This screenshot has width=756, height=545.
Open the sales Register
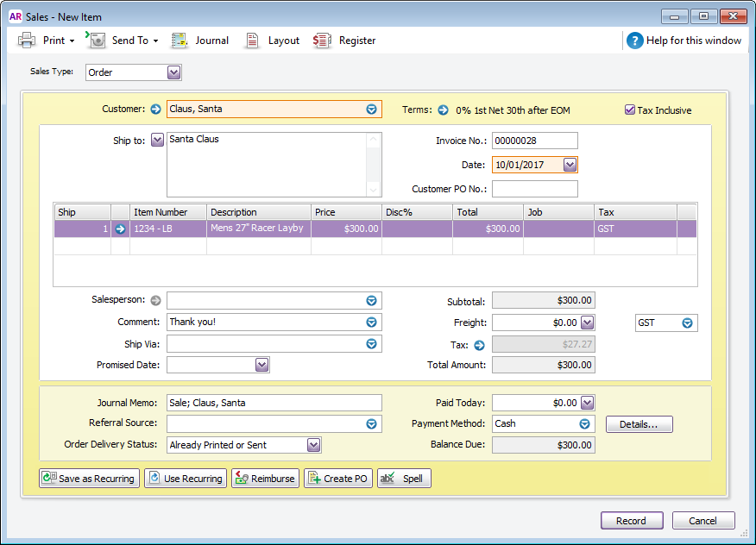tap(344, 40)
